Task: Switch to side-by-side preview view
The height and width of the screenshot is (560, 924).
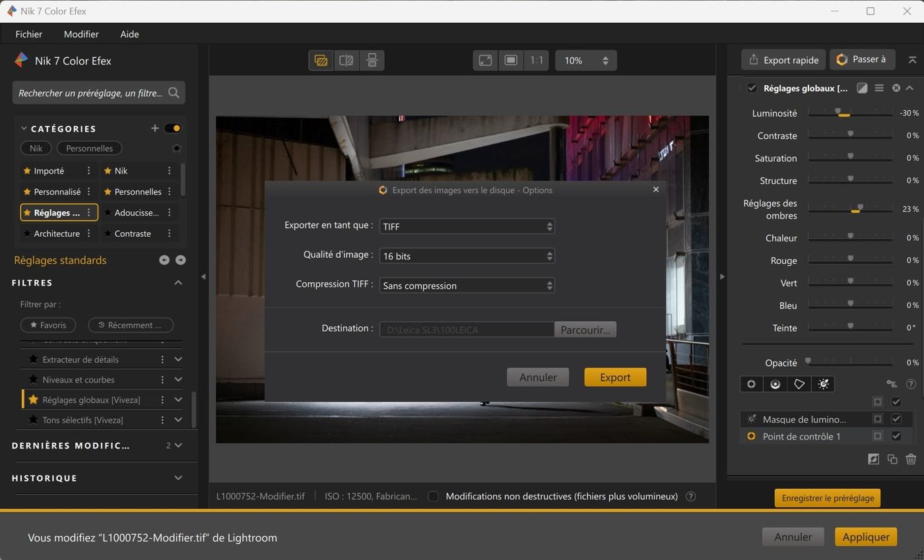Action: tap(372, 60)
